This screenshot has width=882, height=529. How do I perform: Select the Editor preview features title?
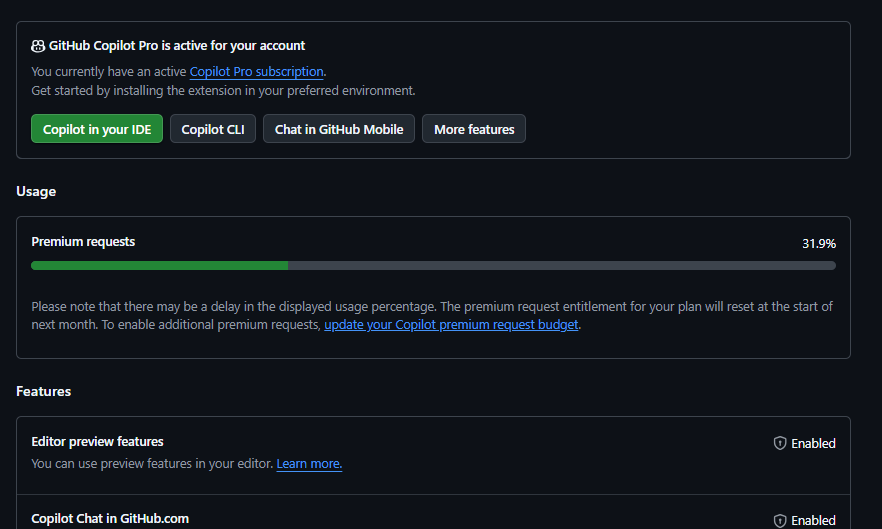coord(97,442)
